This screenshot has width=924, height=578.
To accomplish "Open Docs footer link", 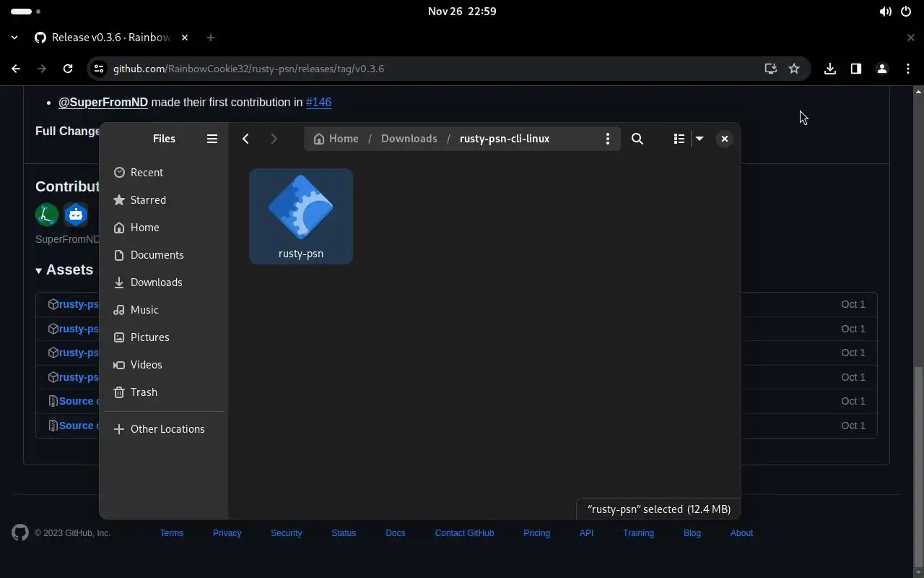I will 396,533.
